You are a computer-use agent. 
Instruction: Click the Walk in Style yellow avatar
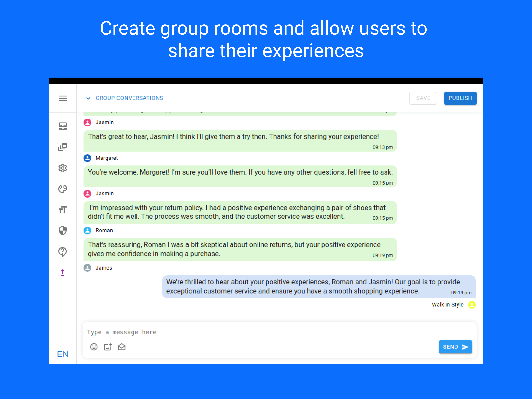472,305
